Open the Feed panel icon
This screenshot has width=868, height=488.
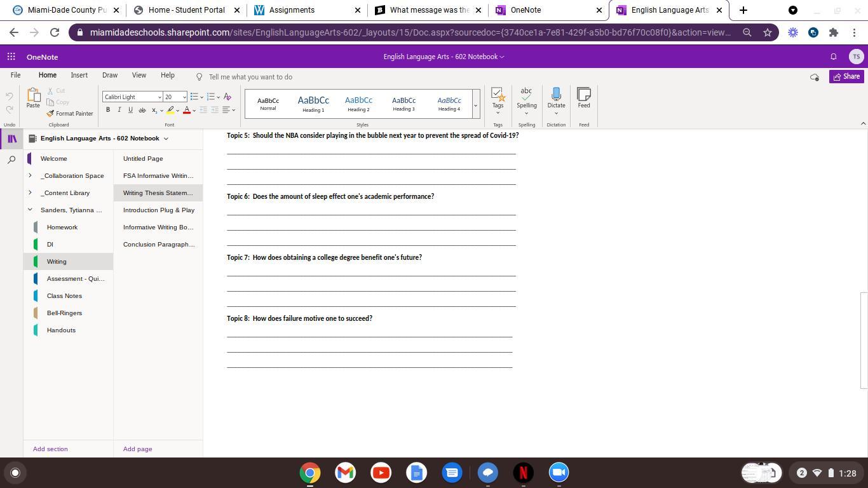(x=583, y=95)
